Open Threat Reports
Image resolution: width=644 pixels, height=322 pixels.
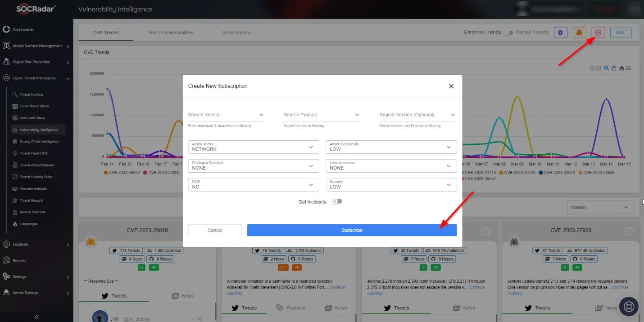31,200
